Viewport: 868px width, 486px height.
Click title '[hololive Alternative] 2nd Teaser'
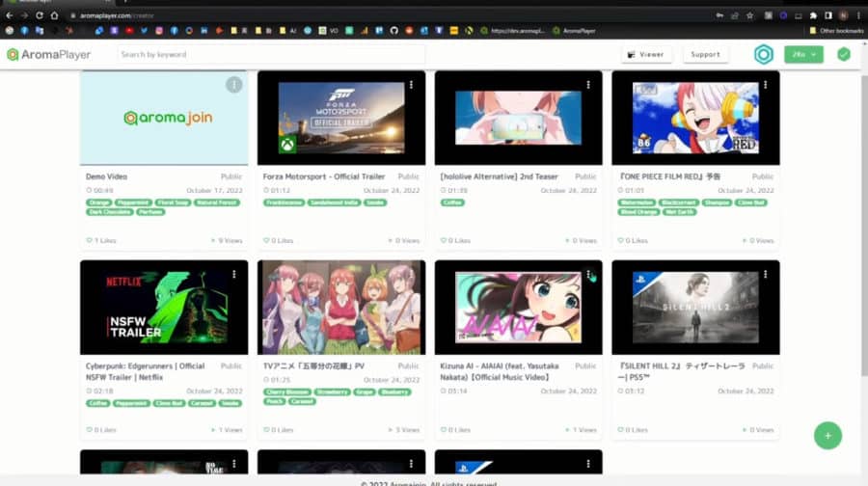click(x=499, y=176)
